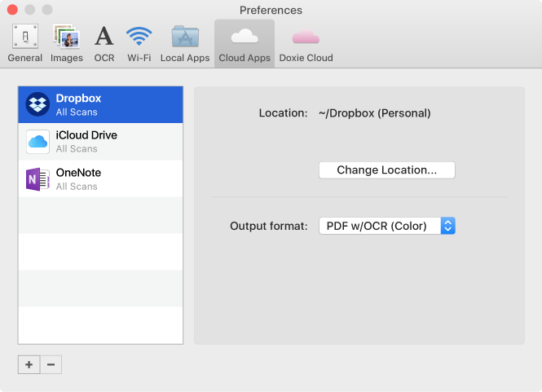Click the Dropbox logo in the list
The image size is (542, 392).
coord(38,104)
